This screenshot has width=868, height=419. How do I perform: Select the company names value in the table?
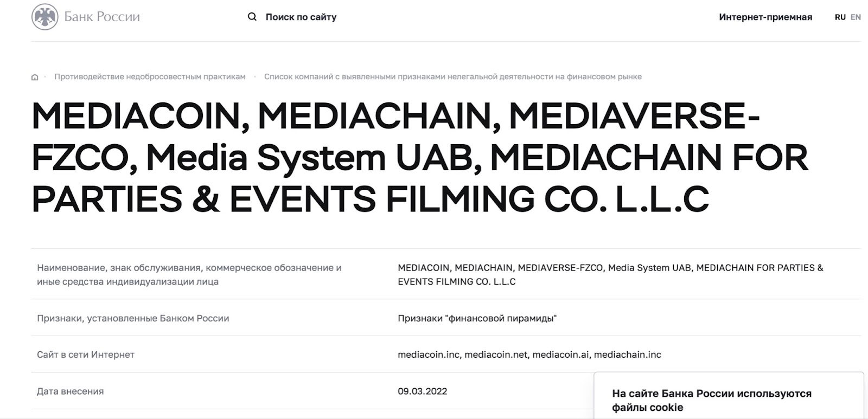(610, 274)
